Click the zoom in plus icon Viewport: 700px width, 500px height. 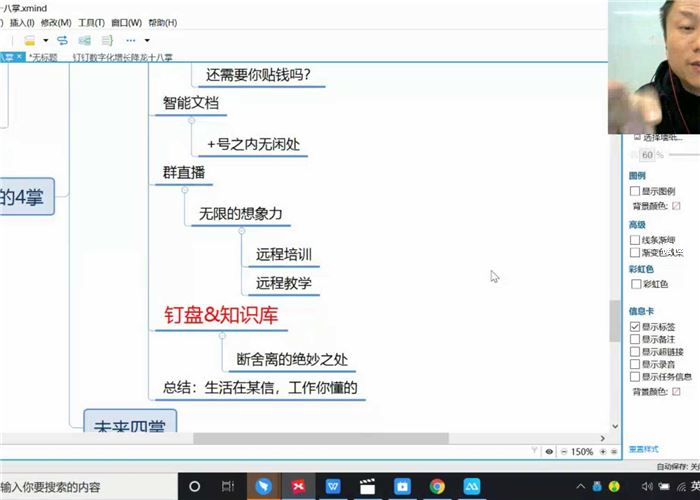pyautogui.click(x=603, y=452)
